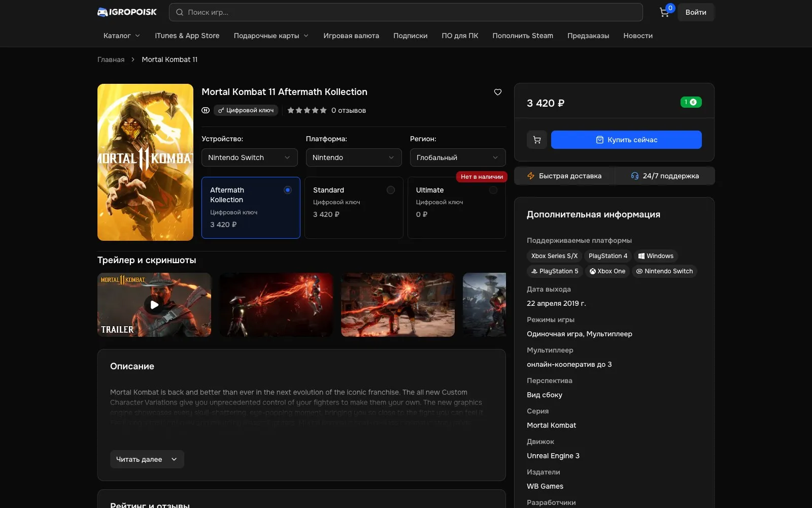Screen dimensions: 812x508
Task: Add to cart with small cart icon button
Action: coord(537,140)
